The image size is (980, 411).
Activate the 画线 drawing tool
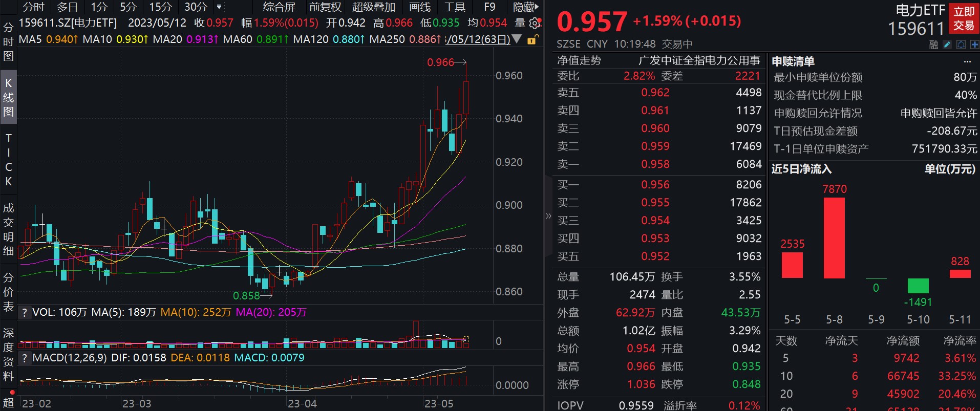pos(420,7)
